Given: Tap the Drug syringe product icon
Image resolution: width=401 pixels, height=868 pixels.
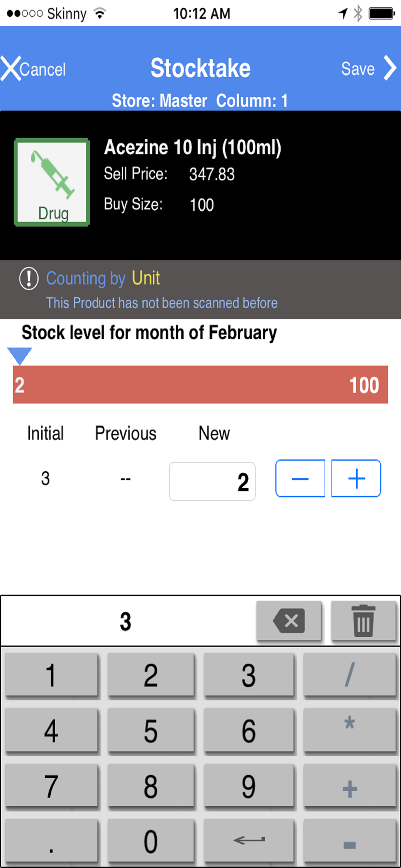Looking at the screenshot, I should point(52,182).
